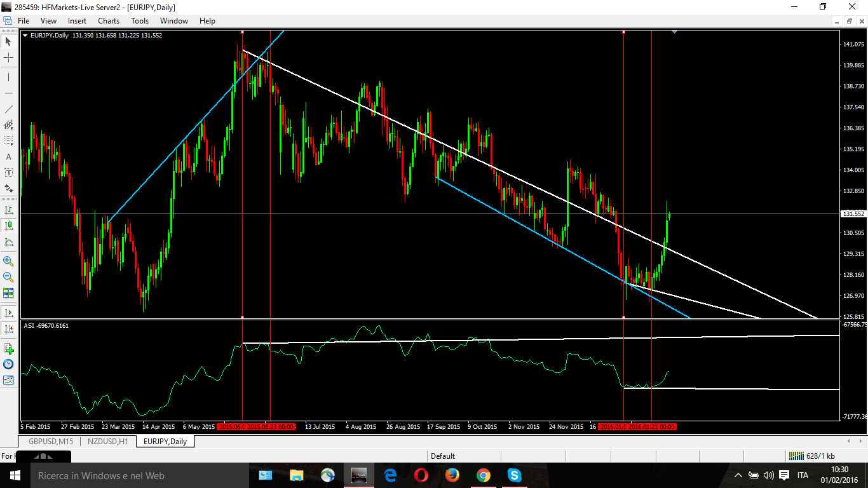Viewport: 868px width, 488px height.
Task: Zoom in on the chart
Action: (x=8, y=261)
